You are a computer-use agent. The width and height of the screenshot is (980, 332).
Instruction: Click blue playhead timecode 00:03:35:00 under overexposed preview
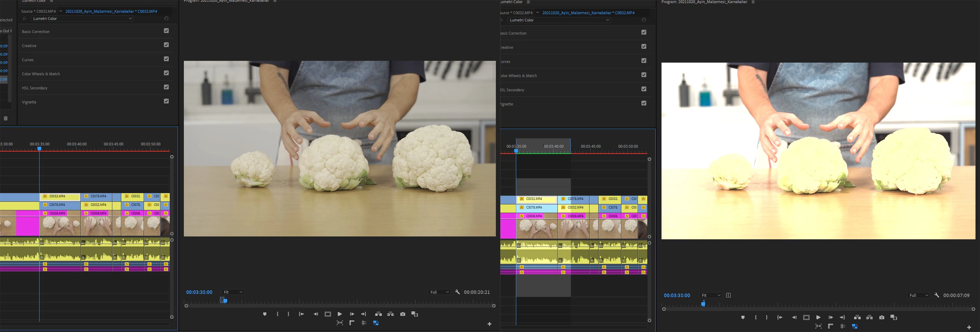click(x=677, y=295)
